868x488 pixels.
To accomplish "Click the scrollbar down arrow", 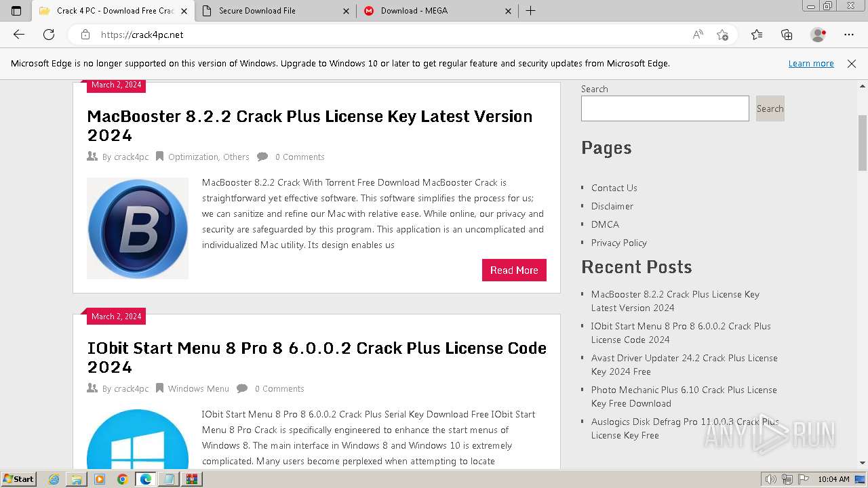I will click(x=863, y=463).
